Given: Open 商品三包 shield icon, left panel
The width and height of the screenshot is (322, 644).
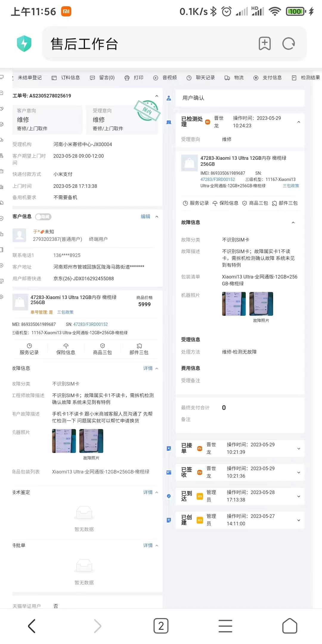Looking at the screenshot, I should click(103, 349).
